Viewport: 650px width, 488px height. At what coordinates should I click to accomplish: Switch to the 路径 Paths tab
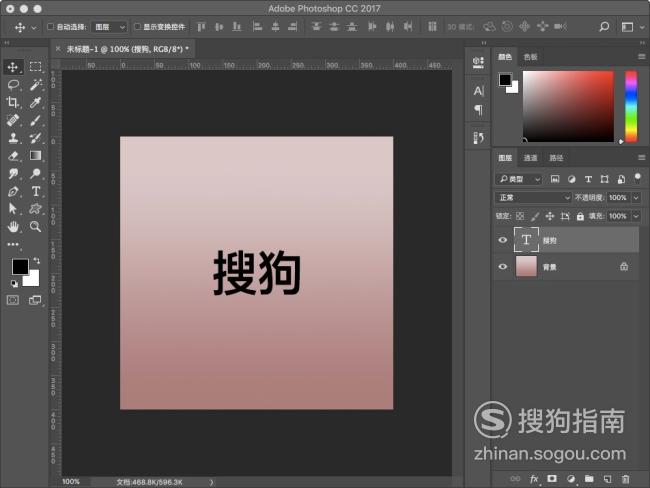pos(556,158)
